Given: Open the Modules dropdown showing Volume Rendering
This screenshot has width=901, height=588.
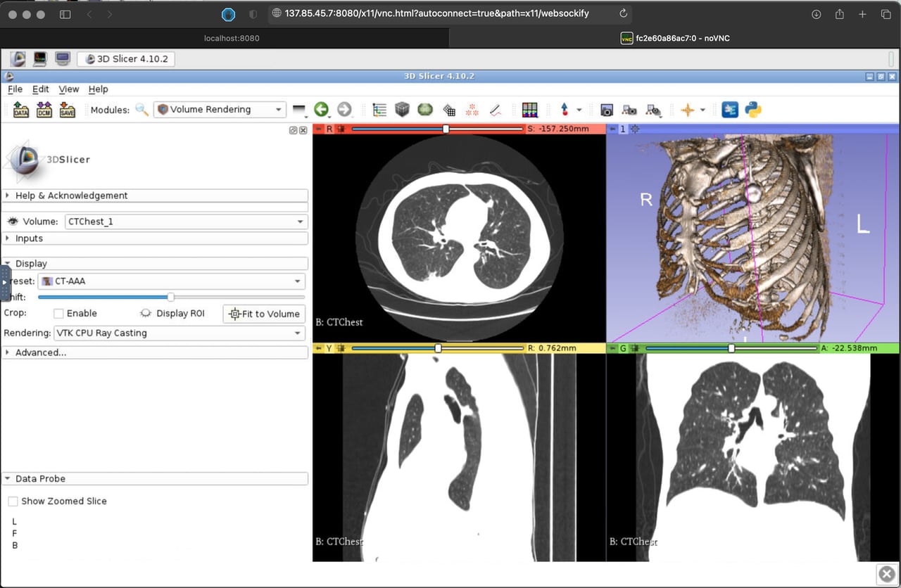Looking at the screenshot, I should (x=220, y=110).
